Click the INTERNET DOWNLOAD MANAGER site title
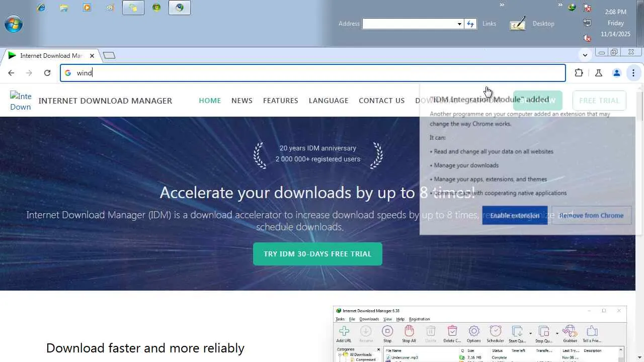644x362 pixels. point(105,101)
